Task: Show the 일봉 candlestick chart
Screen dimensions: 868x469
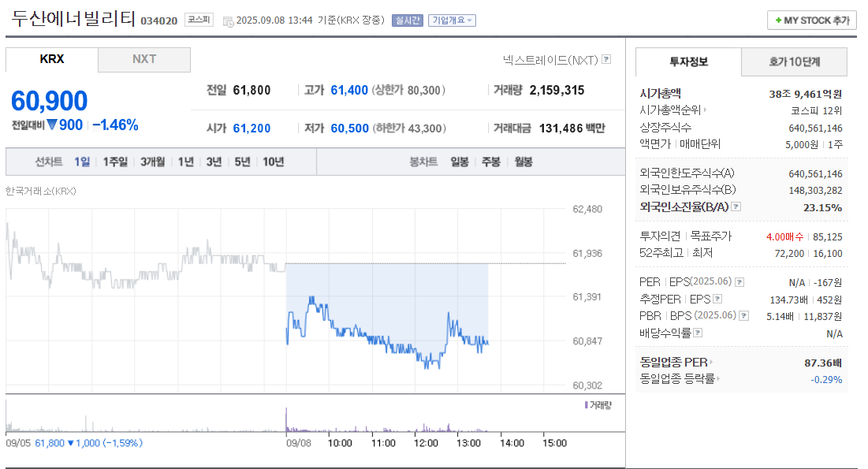Action: tap(460, 162)
